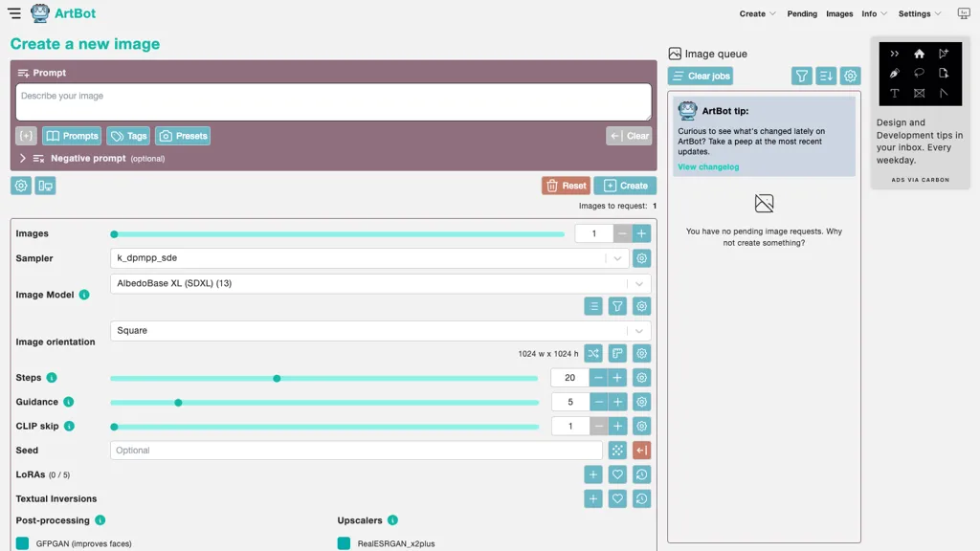The image size is (980, 551).
Task: Open the Sampler dropdown
Action: [368, 258]
